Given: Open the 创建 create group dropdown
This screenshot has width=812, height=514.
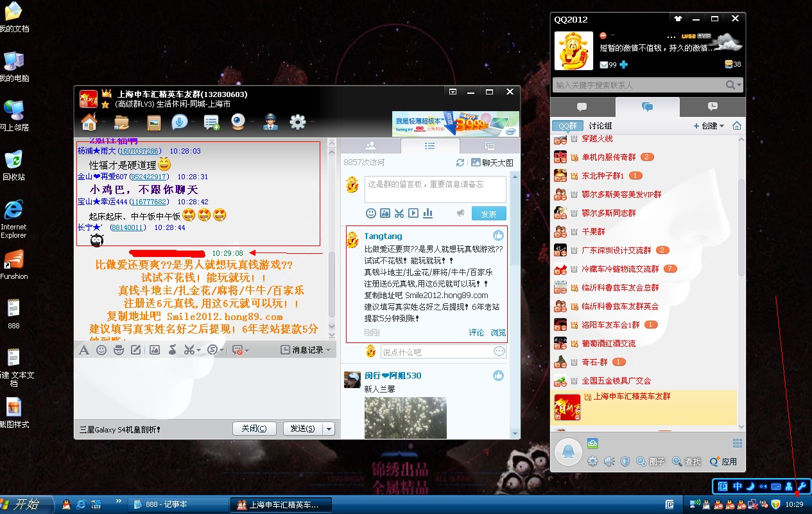Looking at the screenshot, I should [709, 126].
